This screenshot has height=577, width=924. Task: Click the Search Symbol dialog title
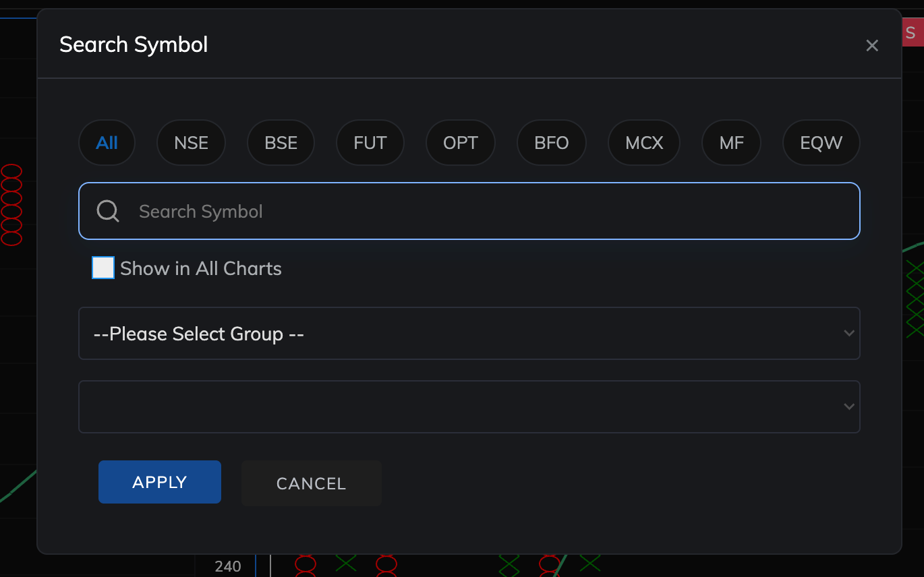(134, 44)
